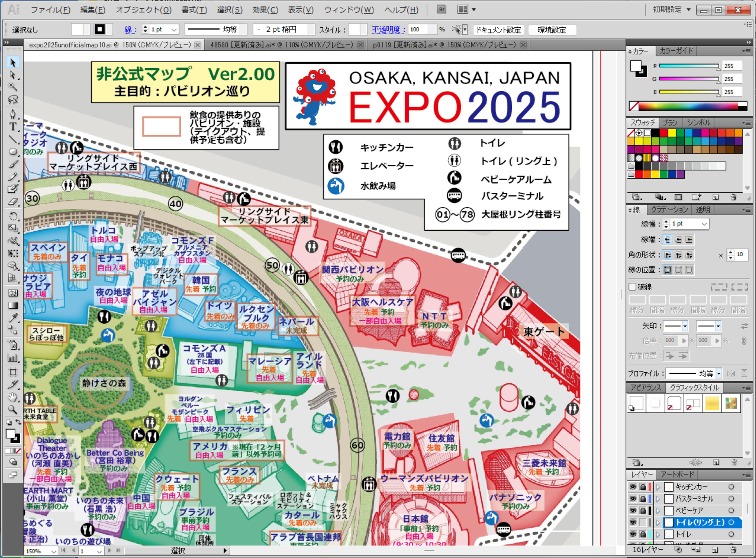Open the first 矢印 arrowhead dropdown
Screen dimensions: 756x558
coord(685,326)
